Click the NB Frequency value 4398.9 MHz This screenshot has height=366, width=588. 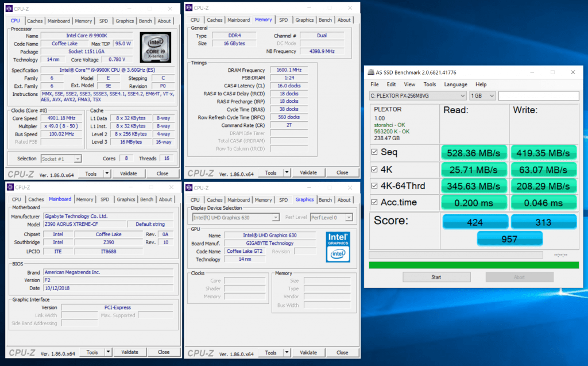tap(322, 52)
